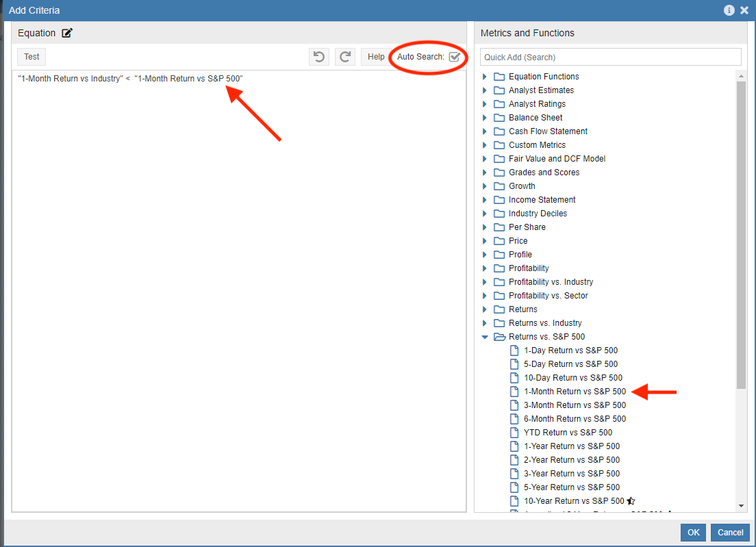Click the edit equation pencil icon

coord(67,33)
